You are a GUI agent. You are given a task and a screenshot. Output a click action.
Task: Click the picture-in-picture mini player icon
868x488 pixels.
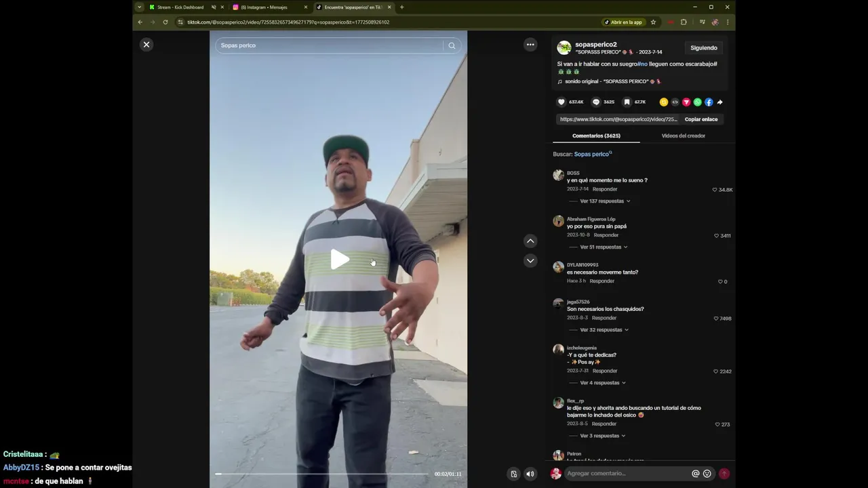513,474
